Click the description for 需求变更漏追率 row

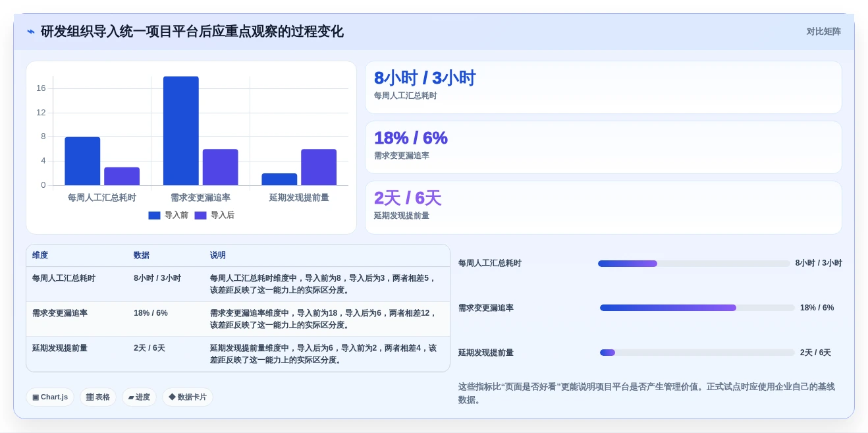tap(323, 319)
